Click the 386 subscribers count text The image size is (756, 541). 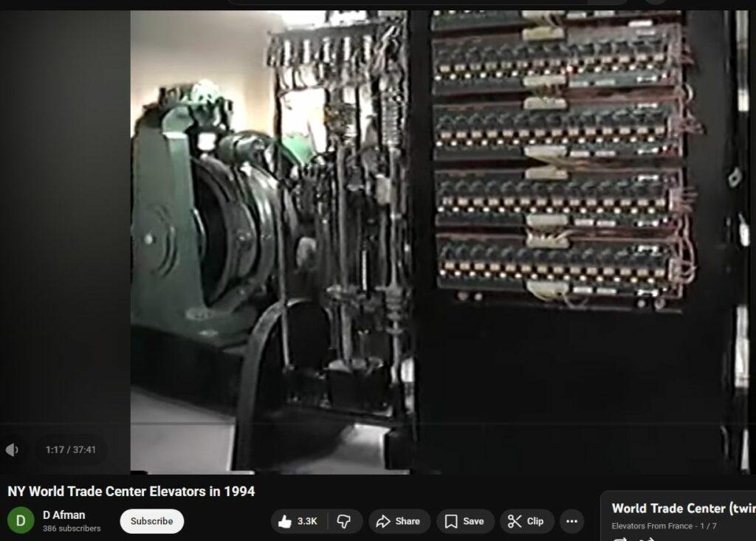72,528
